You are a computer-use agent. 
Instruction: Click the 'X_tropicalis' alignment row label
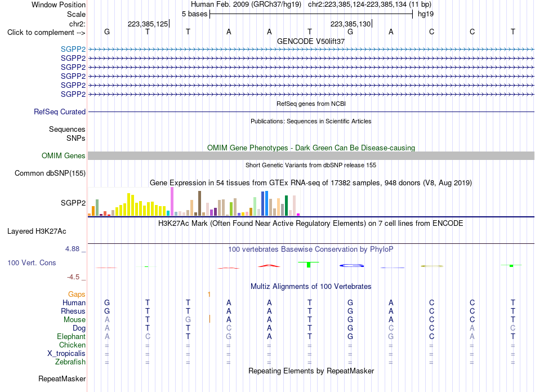tap(66, 354)
